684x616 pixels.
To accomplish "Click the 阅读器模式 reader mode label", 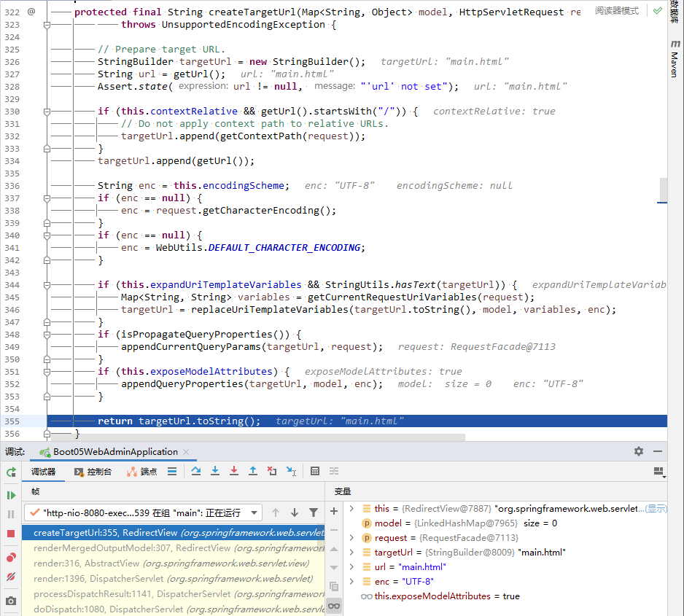I will 617,11.
